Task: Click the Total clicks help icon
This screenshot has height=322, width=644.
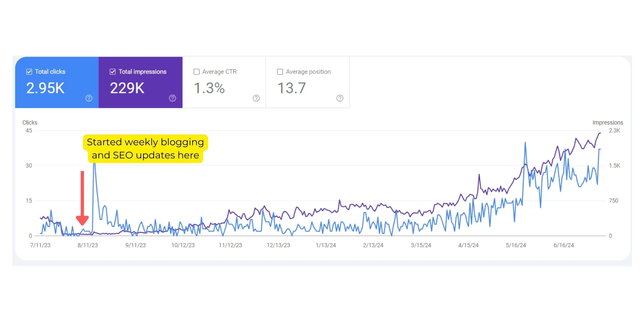Action: pos(89,98)
